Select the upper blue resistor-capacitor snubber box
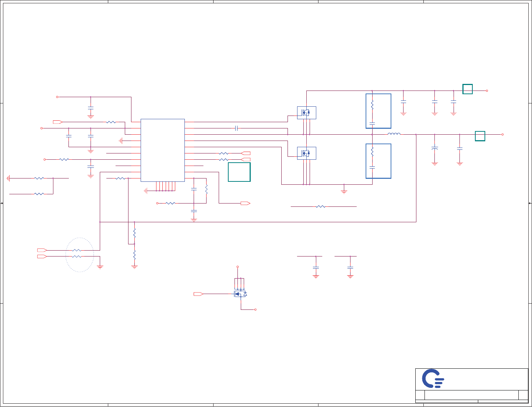This screenshot has width=532, height=407. 378,111
